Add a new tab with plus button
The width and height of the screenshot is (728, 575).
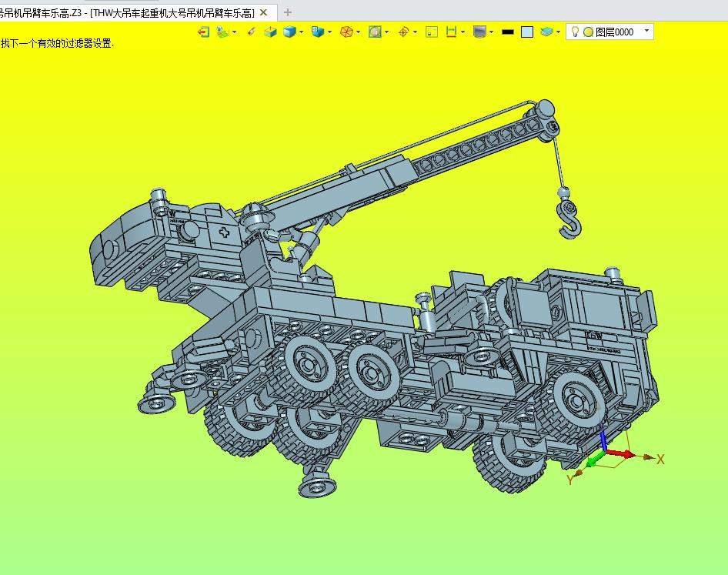pos(288,12)
